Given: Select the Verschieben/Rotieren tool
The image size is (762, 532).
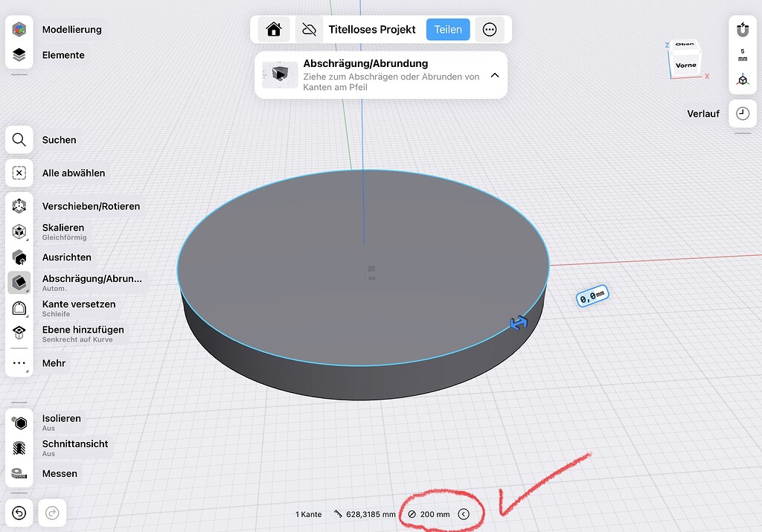Looking at the screenshot, I should (x=19, y=206).
